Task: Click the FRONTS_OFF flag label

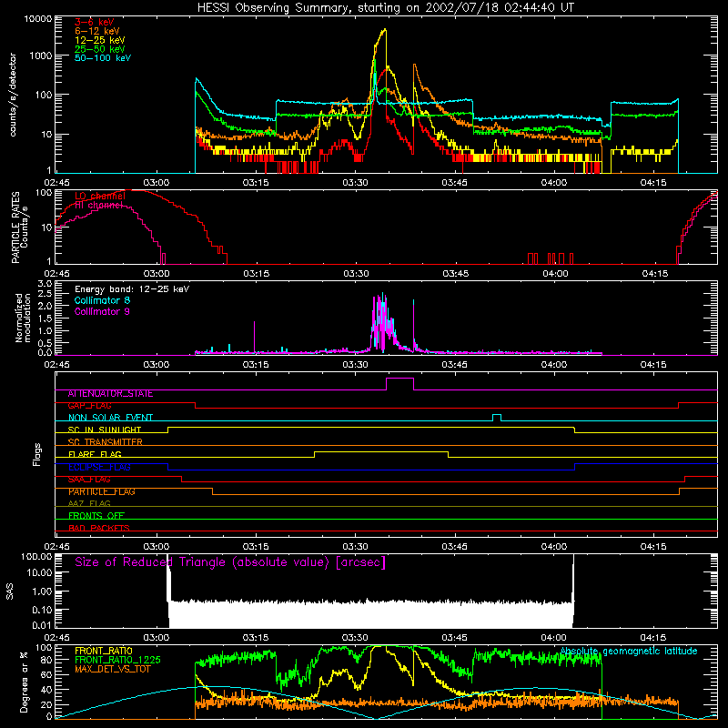Action: (96, 515)
